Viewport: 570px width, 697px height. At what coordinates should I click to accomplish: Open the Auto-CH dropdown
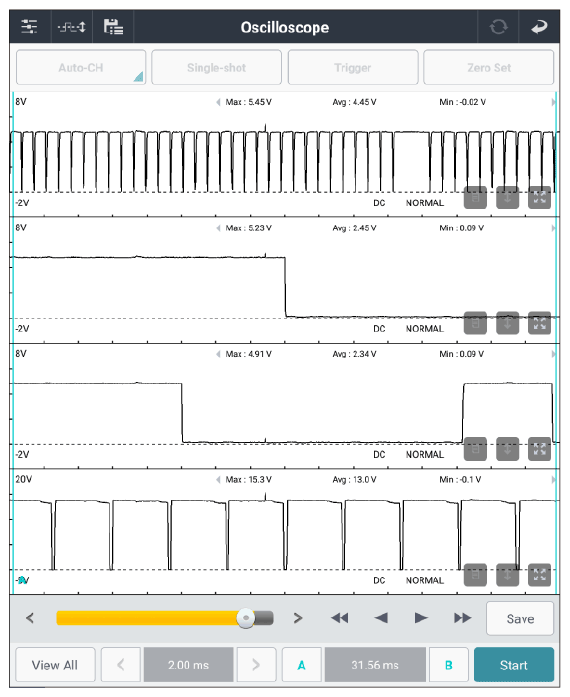coord(81,67)
